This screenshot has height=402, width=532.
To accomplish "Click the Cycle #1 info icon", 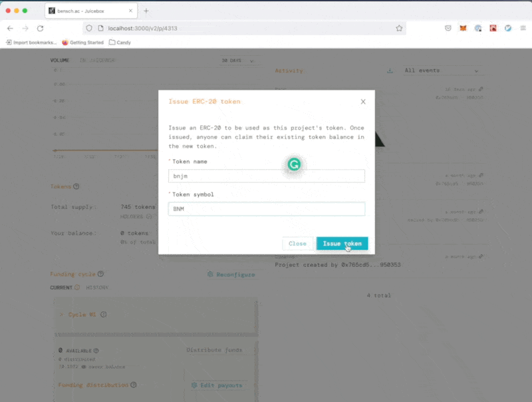I will tap(104, 314).
